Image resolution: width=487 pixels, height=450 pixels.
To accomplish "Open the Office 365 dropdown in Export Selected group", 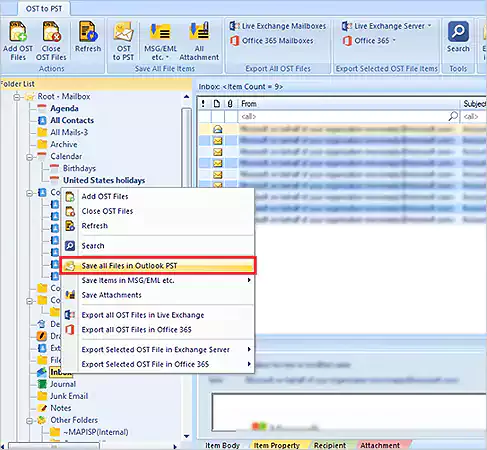I will pyautogui.click(x=369, y=41).
